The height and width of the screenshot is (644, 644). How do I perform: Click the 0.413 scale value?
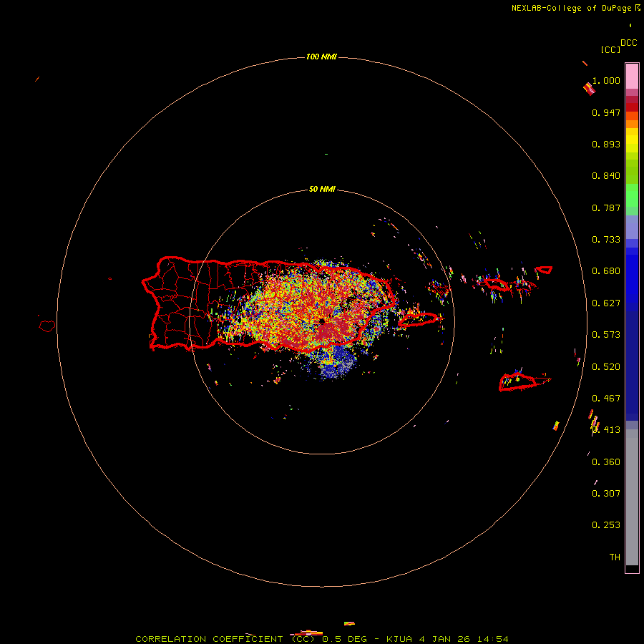(606, 430)
